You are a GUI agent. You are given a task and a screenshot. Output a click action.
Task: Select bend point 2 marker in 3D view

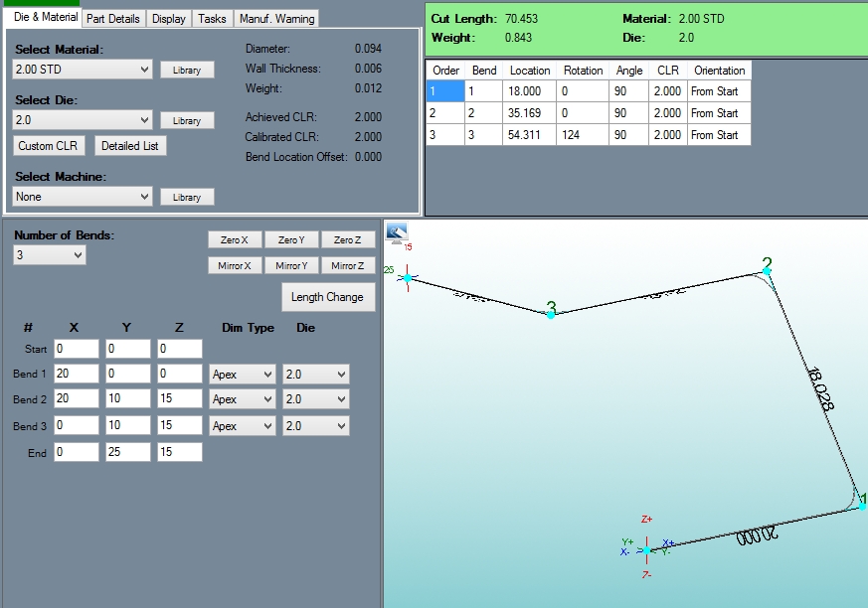pyautogui.click(x=767, y=270)
